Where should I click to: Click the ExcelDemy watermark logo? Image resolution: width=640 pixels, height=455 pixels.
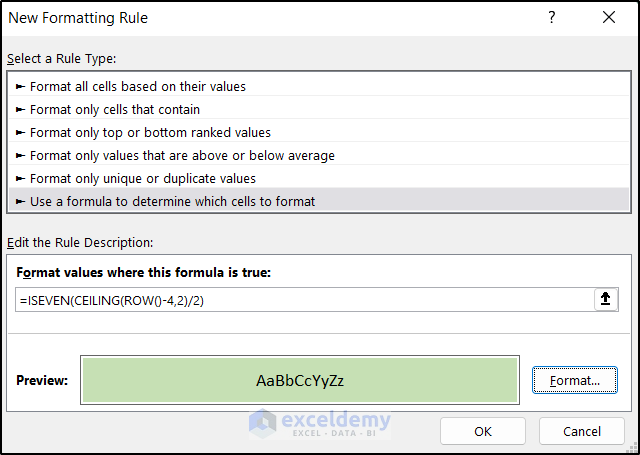320,423
